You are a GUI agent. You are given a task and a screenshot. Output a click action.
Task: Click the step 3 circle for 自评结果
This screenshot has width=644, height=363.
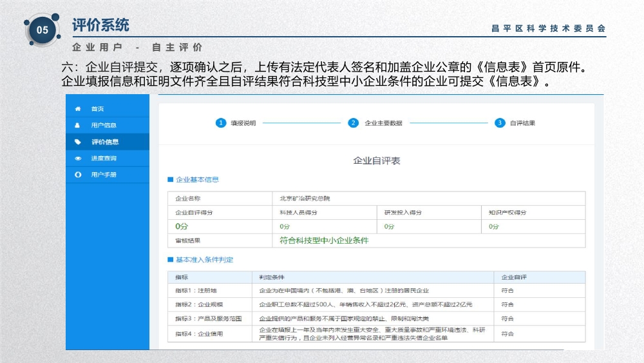500,123
